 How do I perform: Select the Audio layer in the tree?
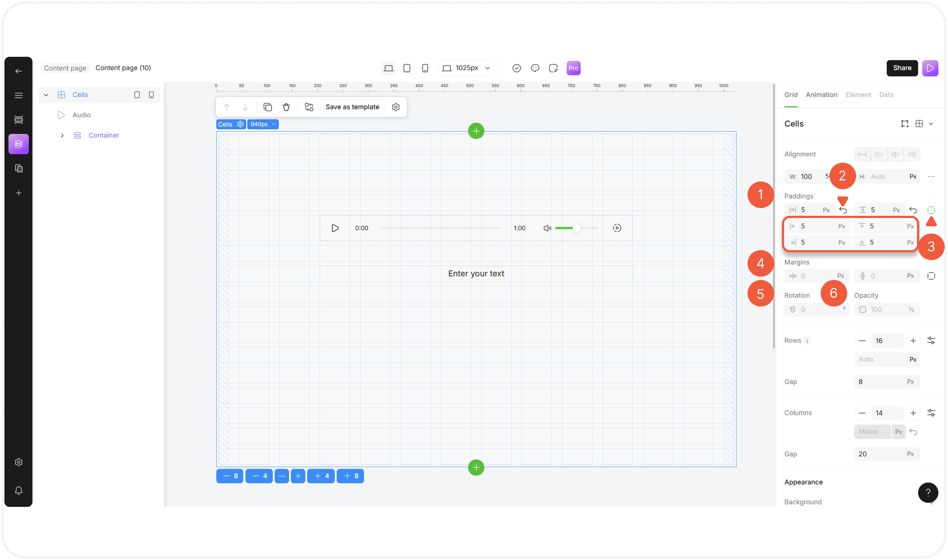[x=81, y=115]
